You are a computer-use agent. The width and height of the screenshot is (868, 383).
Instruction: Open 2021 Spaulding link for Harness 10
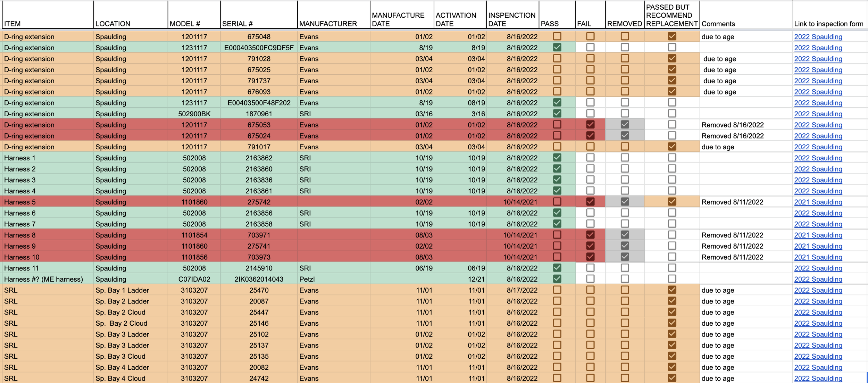818,257
